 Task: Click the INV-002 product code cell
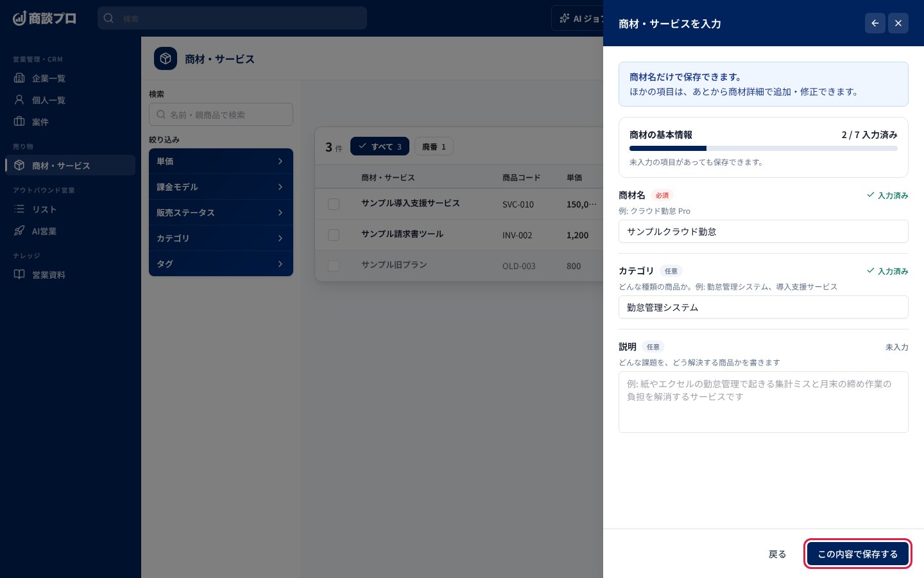[x=517, y=235]
